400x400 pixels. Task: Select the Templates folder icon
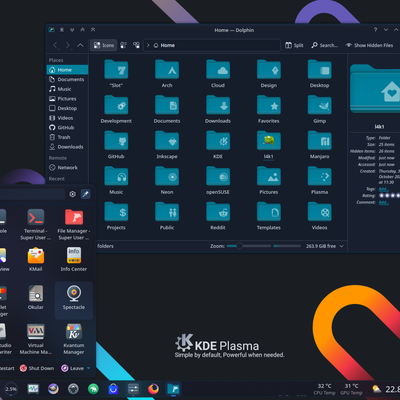tap(269, 212)
